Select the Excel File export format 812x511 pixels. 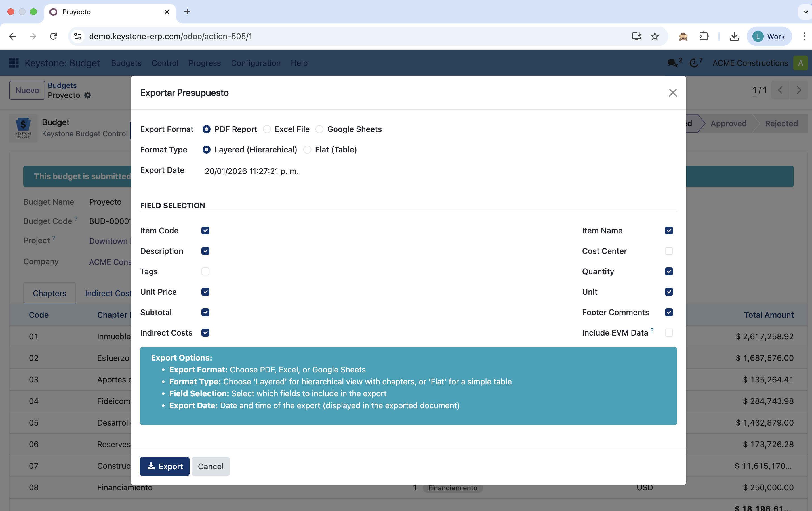click(267, 129)
